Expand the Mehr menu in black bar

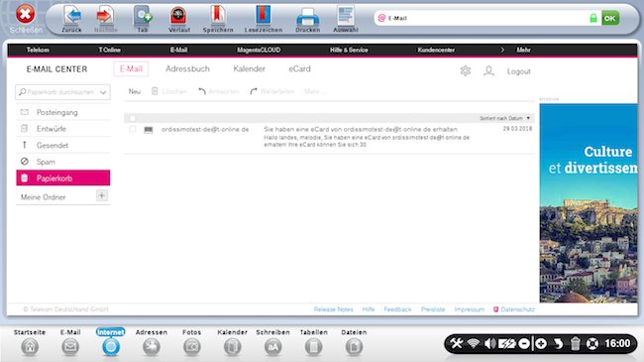coord(523,50)
